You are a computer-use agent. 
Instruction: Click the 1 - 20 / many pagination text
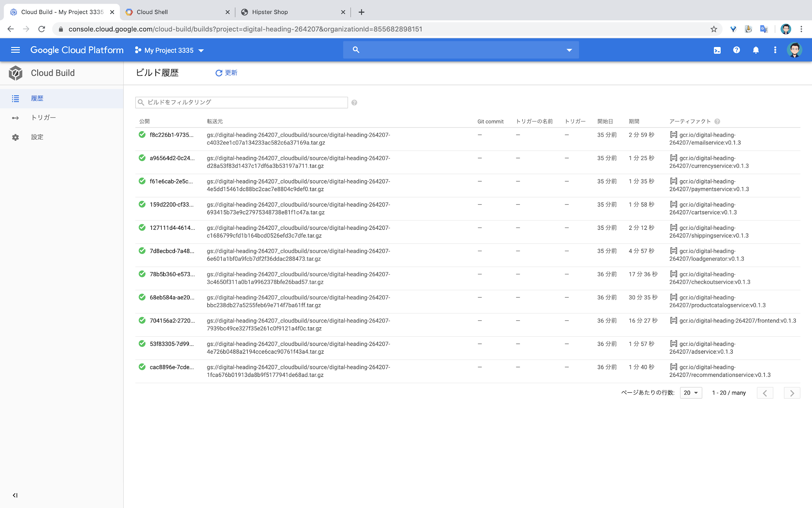pos(729,393)
